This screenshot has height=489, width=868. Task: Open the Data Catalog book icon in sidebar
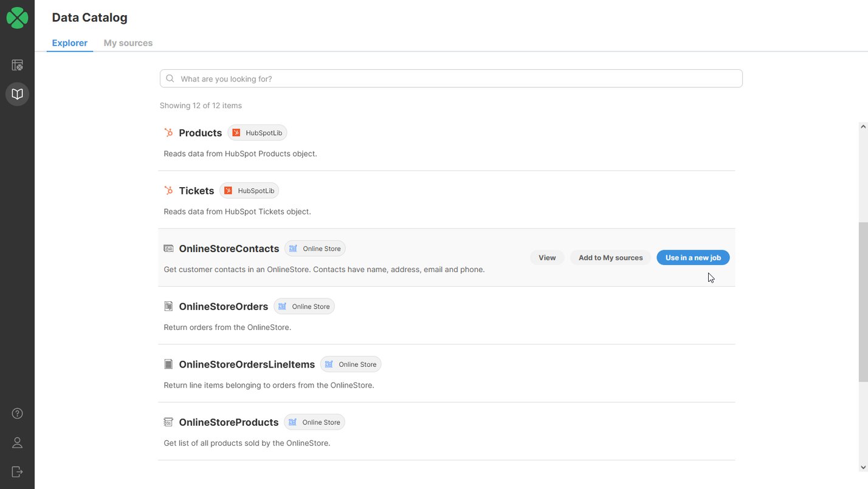click(17, 94)
